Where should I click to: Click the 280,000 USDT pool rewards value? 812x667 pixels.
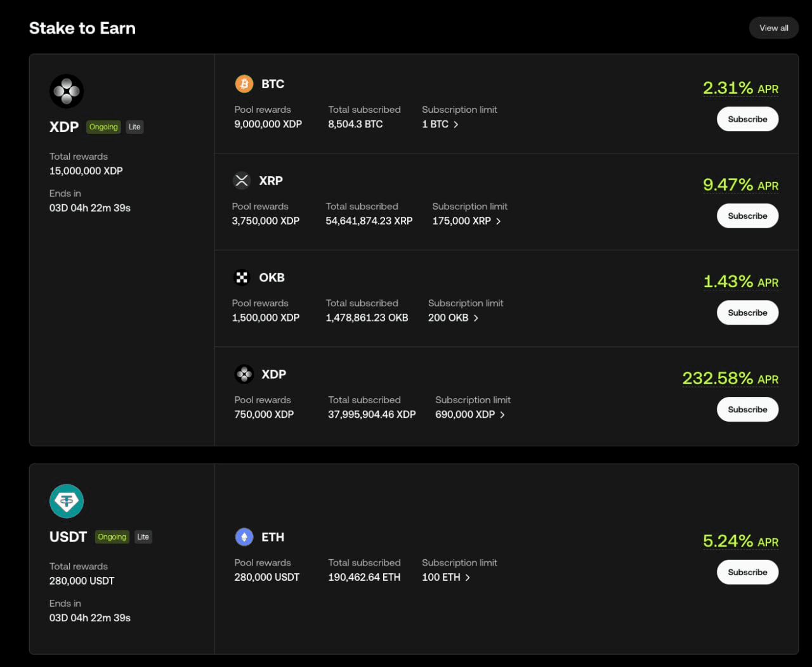pyautogui.click(x=267, y=578)
